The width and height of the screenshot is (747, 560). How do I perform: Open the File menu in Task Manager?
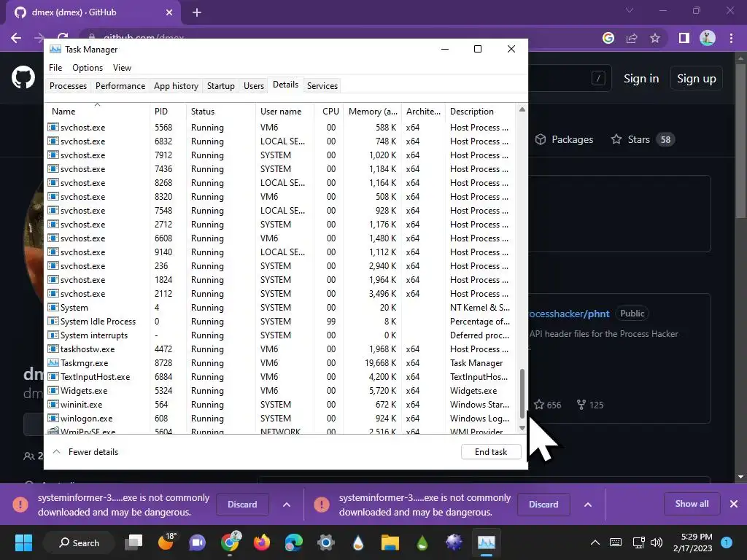point(55,68)
